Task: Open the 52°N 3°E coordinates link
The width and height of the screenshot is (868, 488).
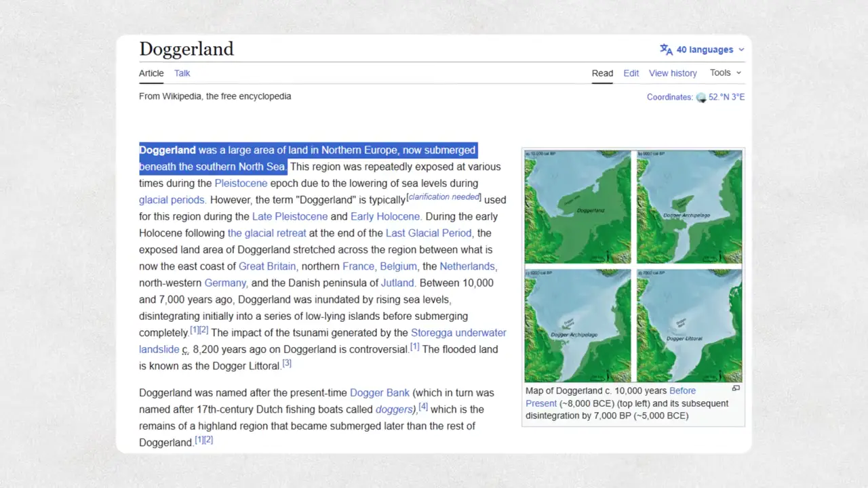Action: [727, 97]
